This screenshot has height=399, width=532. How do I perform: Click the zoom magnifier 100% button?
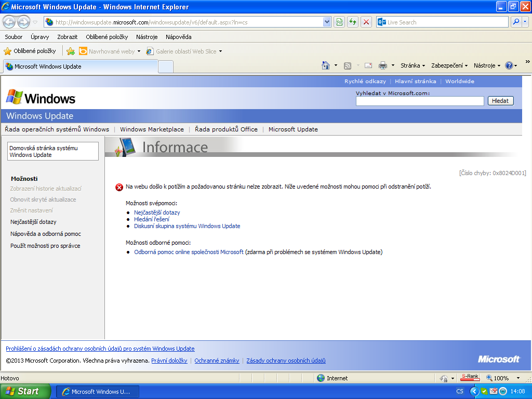[x=498, y=378]
